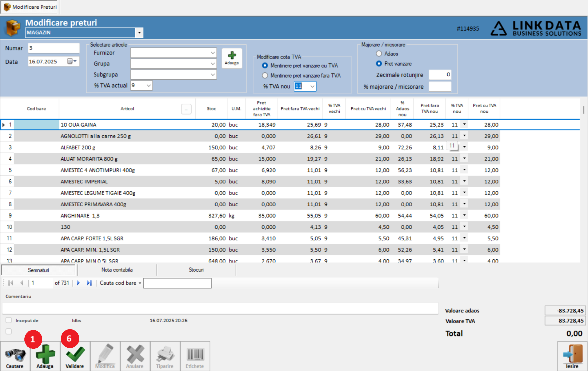Switch to the Nota contabila tab
Screen dimensions: 588x371
[x=117, y=270]
